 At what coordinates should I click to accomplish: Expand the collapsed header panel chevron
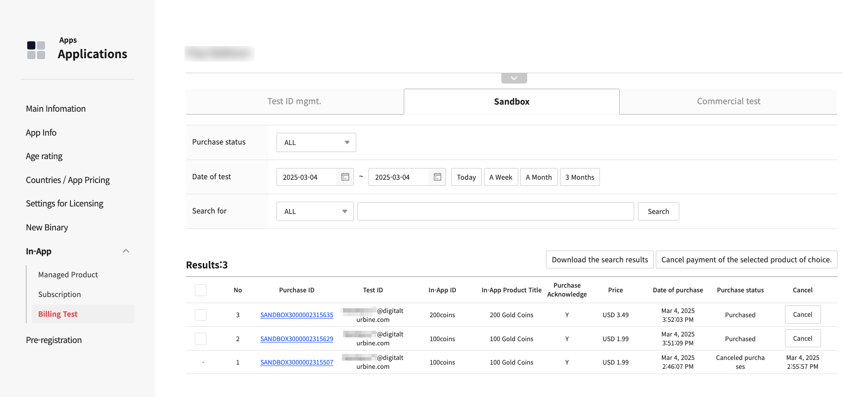point(514,78)
